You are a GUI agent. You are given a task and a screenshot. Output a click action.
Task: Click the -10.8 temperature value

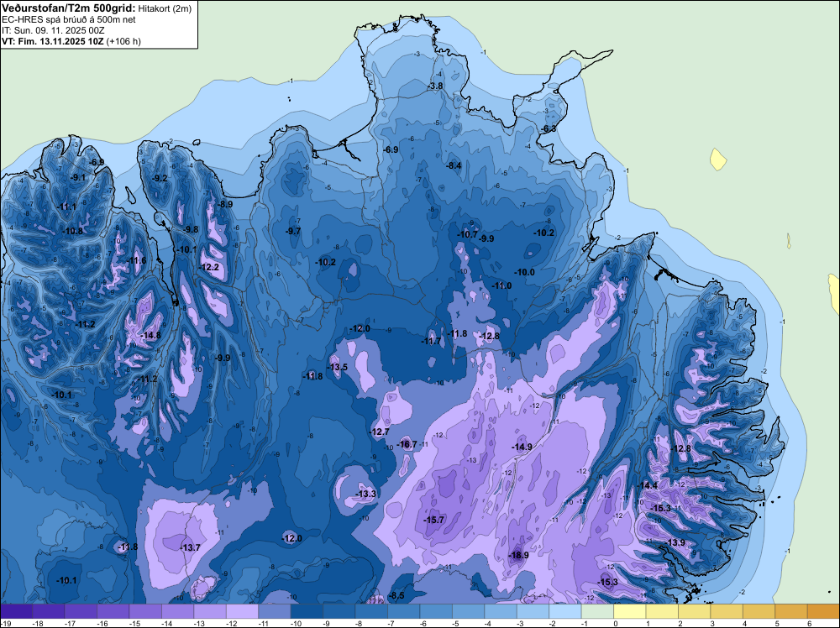(72, 231)
